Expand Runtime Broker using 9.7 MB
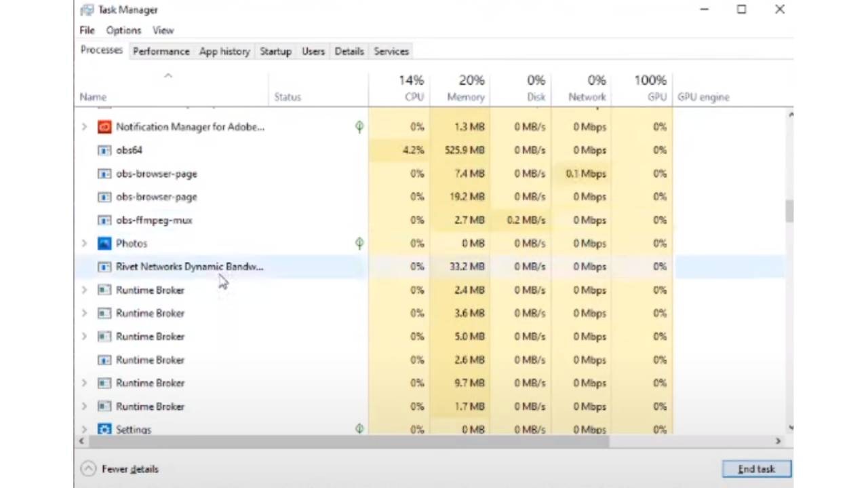Viewport: 868px width, 488px height. (84, 383)
